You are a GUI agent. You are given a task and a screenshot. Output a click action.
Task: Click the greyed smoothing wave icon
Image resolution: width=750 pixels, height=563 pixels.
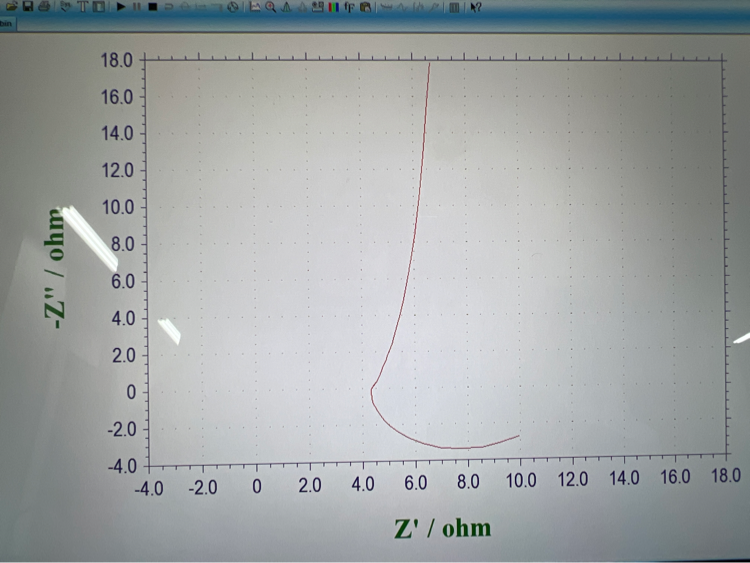click(386, 7)
